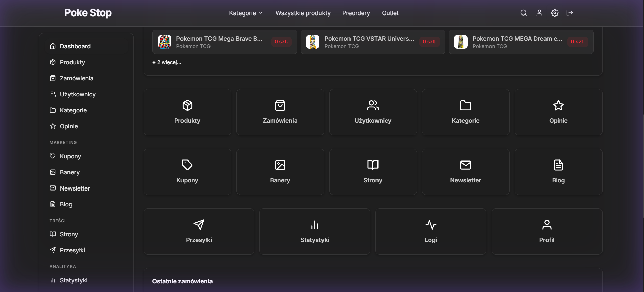
Task: Open Preordery in top navigation
Action: 356,13
